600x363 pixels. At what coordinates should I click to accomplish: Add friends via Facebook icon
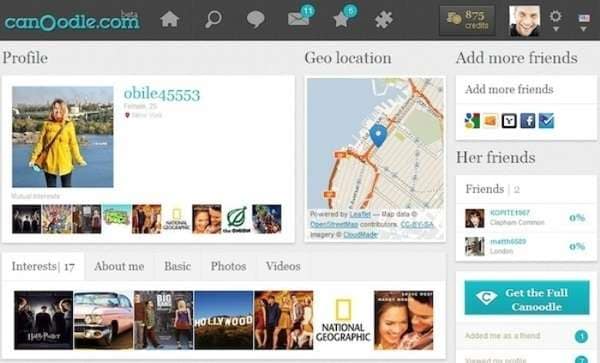tap(528, 121)
